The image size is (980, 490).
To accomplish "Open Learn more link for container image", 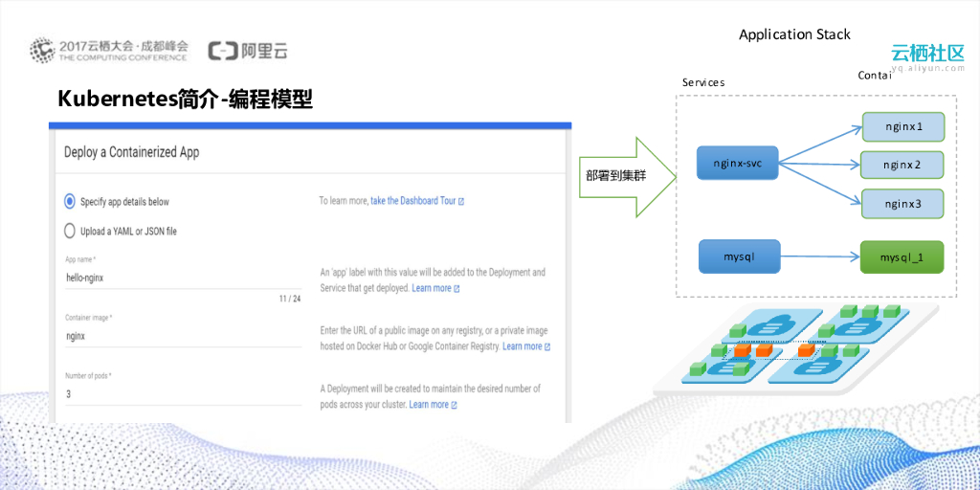I will coord(523,346).
